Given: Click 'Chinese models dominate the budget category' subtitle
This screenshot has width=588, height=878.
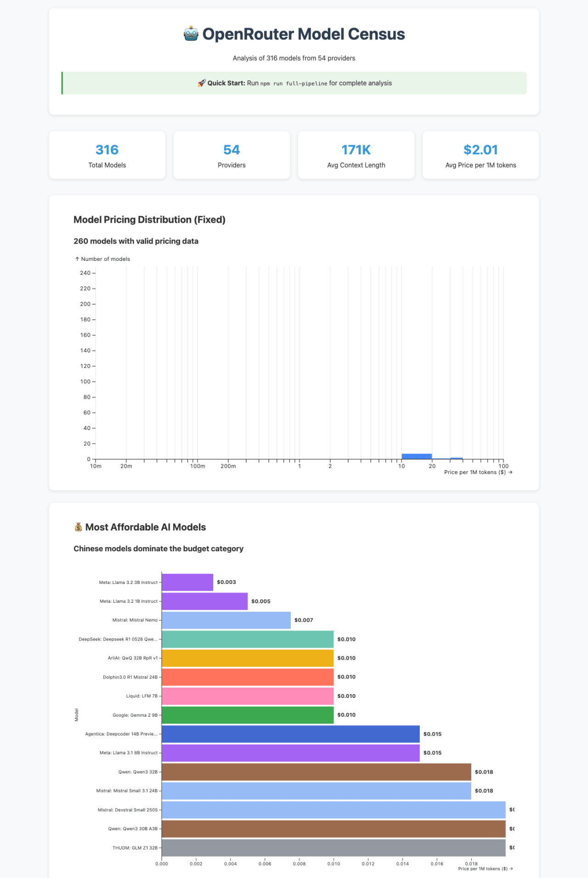Looking at the screenshot, I should [158, 549].
